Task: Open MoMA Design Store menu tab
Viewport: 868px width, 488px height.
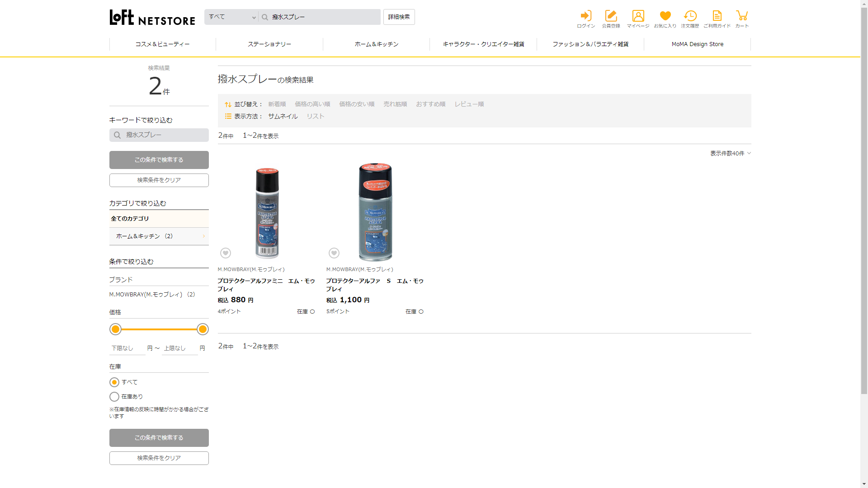Action: (x=697, y=44)
